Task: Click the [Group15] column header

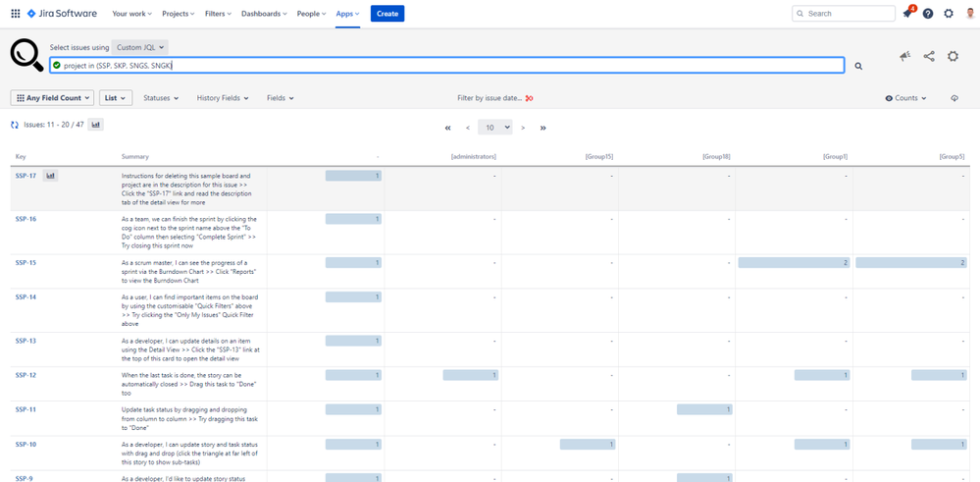Action: click(x=598, y=156)
